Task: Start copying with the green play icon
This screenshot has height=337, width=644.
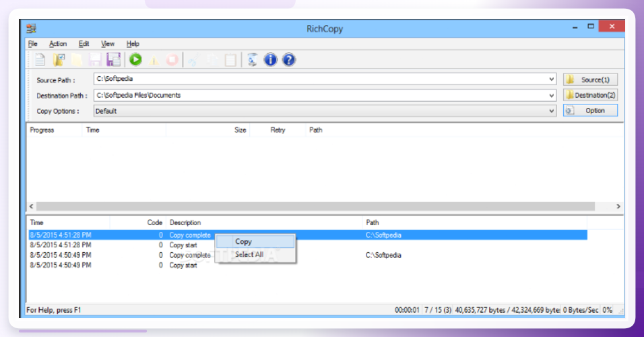Action: pos(135,60)
